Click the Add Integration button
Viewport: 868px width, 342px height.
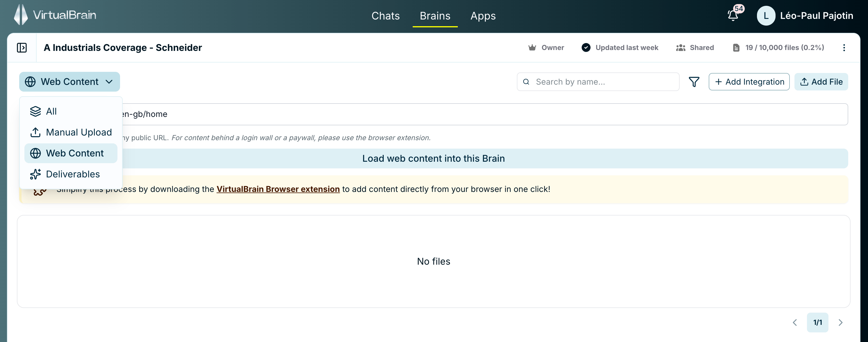[749, 81]
